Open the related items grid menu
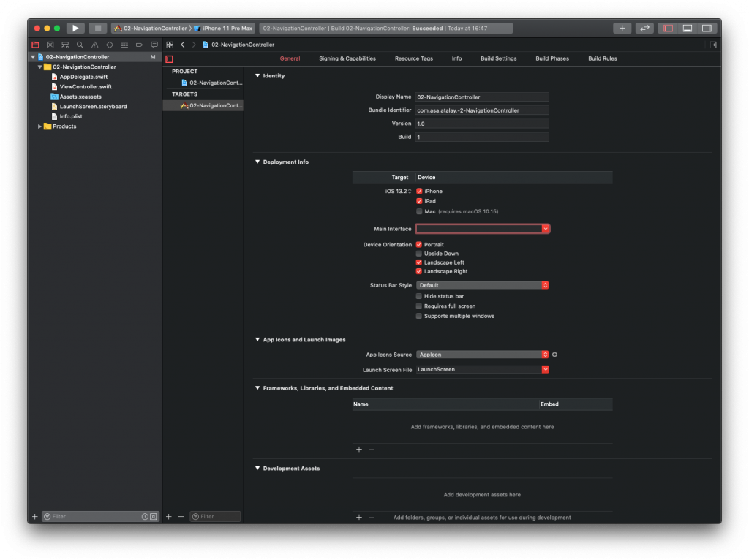This screenshot has width=749, height=560. click(170, 45)
